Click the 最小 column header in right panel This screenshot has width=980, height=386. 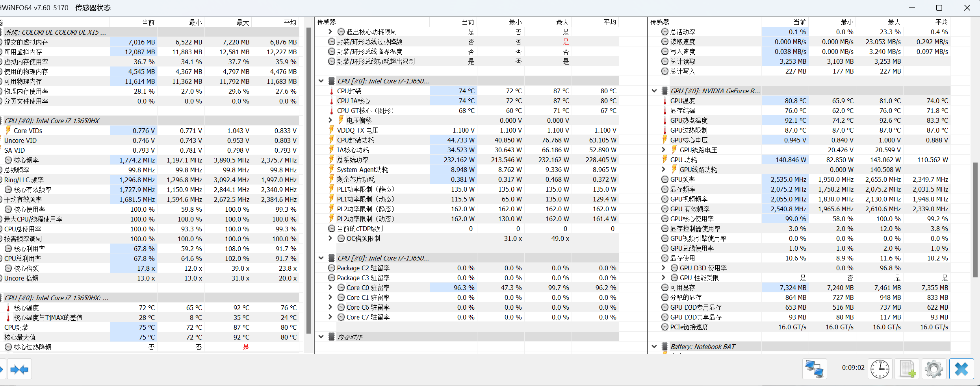(x=832, y=22)
